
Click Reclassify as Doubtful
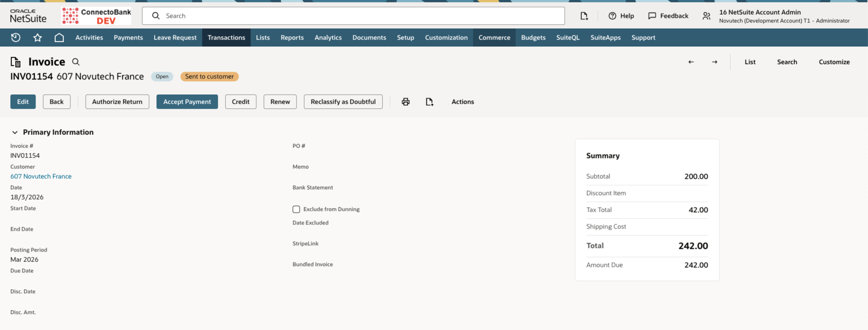click(343, 102)
